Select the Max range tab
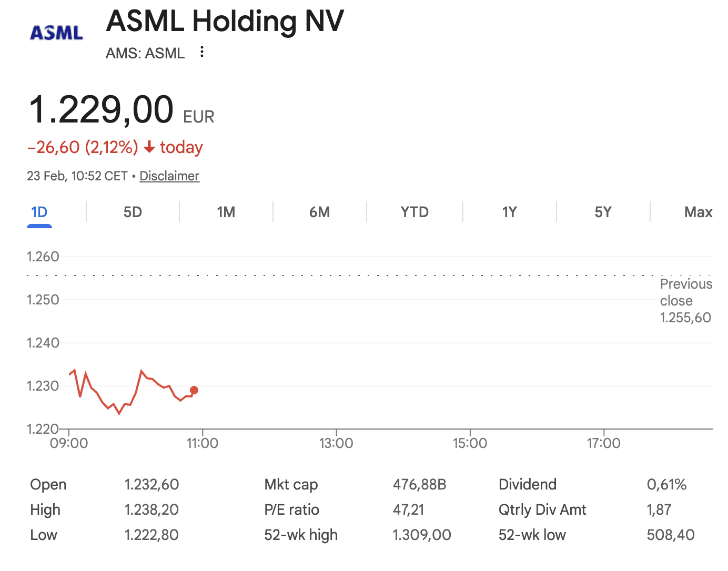Viewport: 728px width, 571px height. (698, 212)
